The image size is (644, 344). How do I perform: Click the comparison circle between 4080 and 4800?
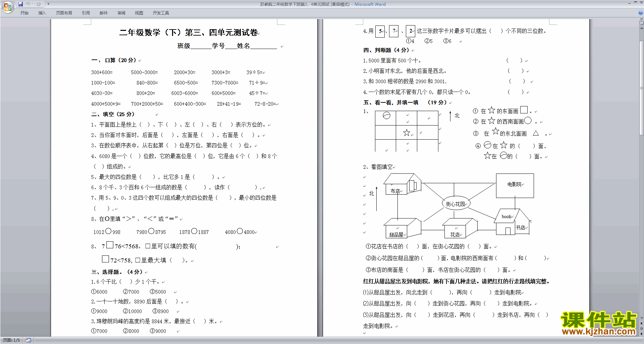240,231
